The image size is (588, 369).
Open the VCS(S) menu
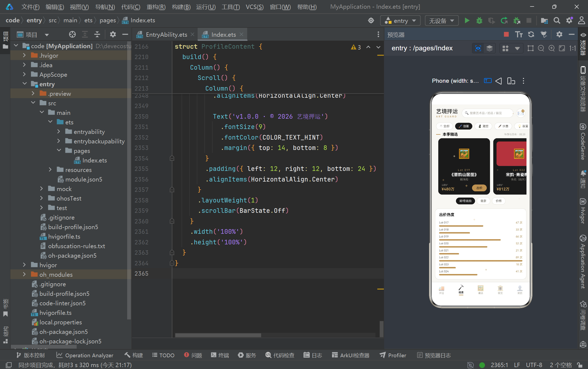255,7
